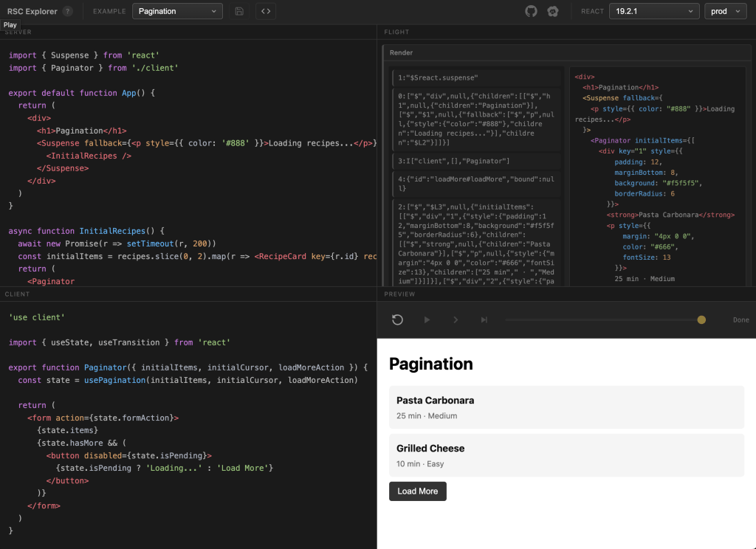Screen dimensions: 756x549
Task: Click the help question mark icon
Action: 68,11
